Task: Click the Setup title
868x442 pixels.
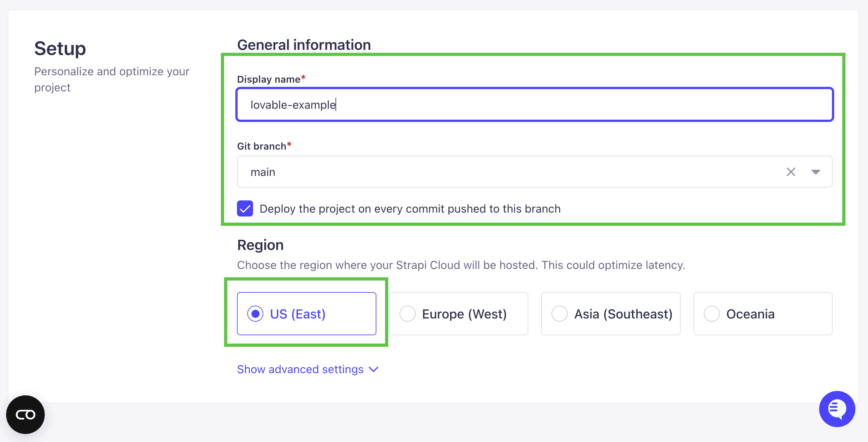Action: click(x=60, y=49)
